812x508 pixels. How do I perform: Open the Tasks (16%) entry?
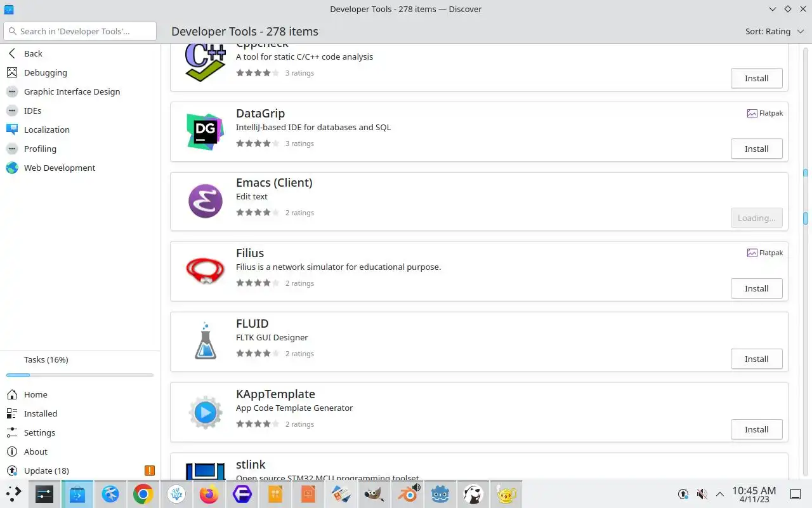tap(80, 359)
